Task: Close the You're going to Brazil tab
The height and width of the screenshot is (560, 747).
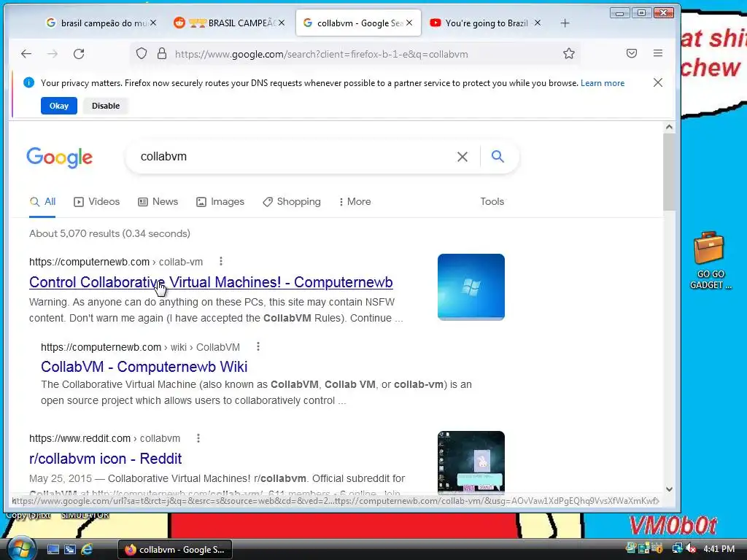Action: [538, 23]
